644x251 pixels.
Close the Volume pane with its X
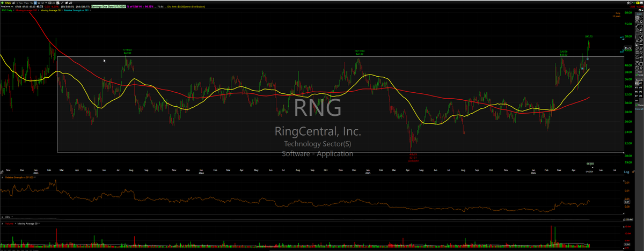(2, 224)
